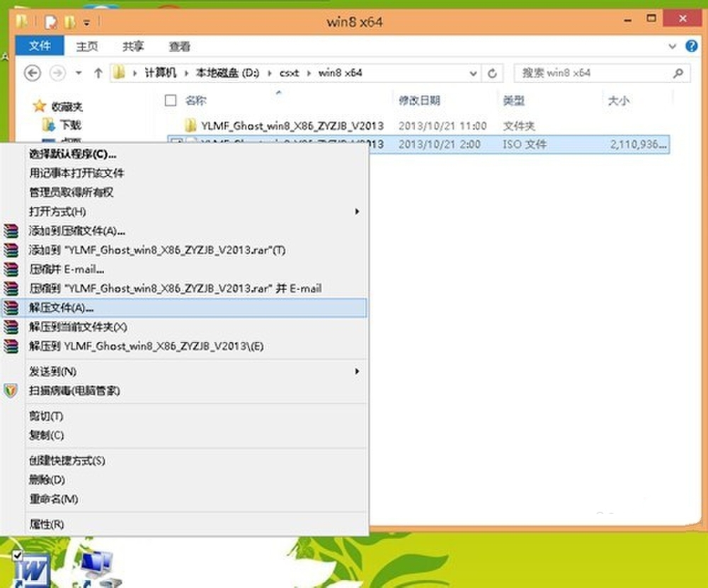Choose 属性(R) in the context menu
This screenshot has width=708, height=588.
pos(47,524)
